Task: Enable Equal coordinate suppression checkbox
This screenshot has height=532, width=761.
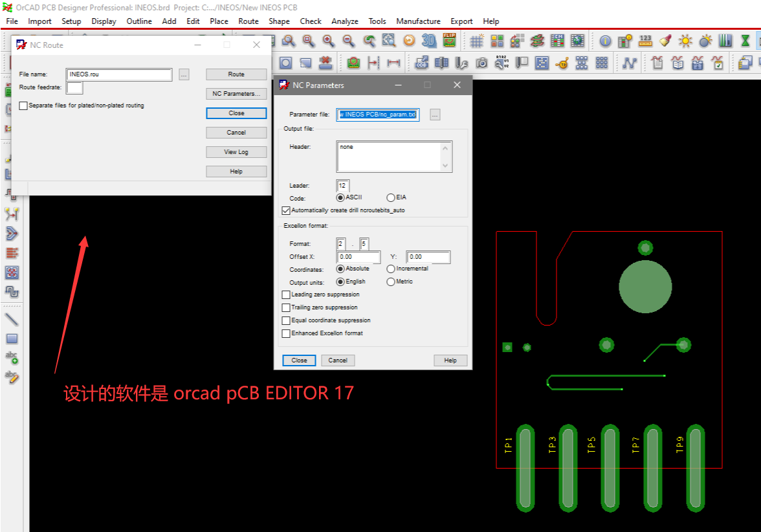Action: point(286,321)
